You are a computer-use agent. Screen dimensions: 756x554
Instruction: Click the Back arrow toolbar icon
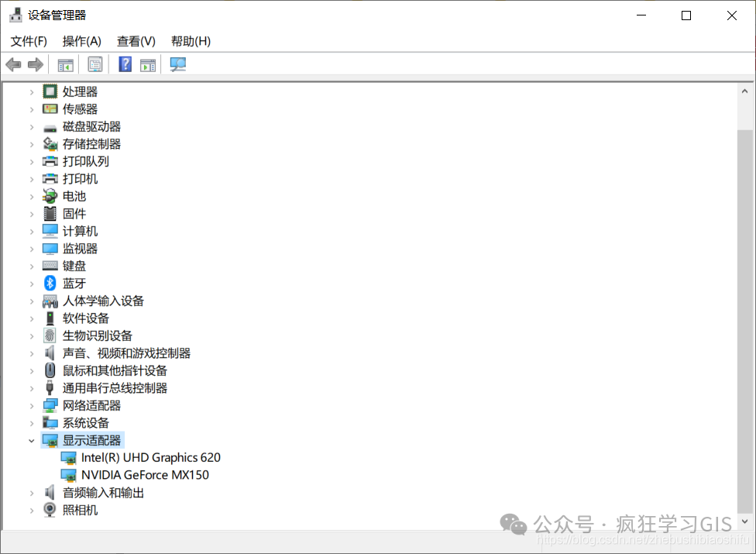tap(13, 64)
